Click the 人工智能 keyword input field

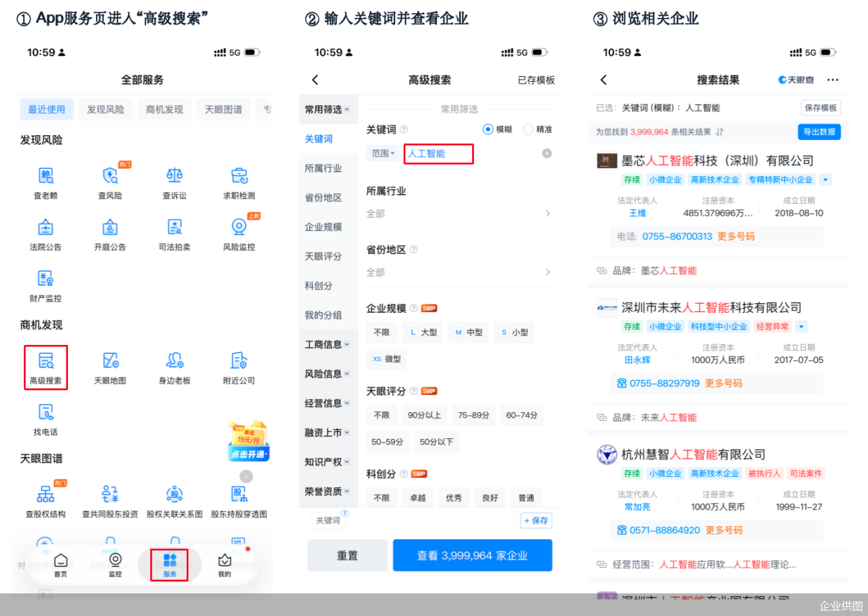click(x=438, y=154)
